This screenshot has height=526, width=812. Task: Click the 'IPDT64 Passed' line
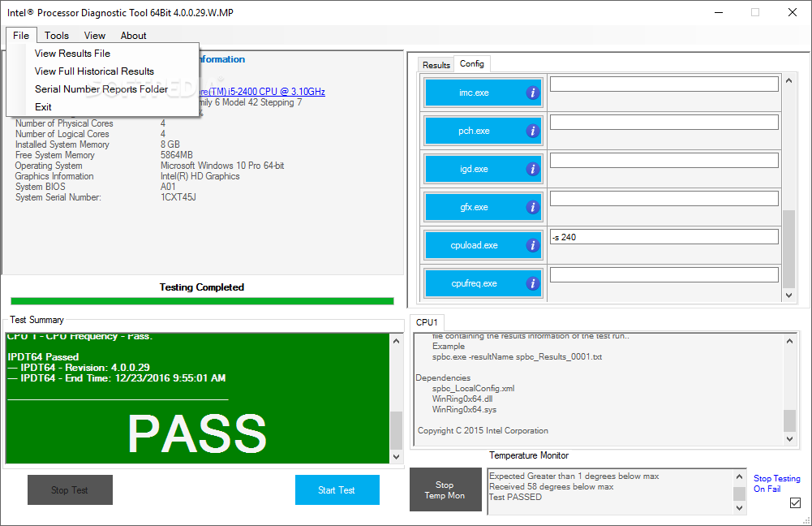pyautogui.click(x=44, y=357)
